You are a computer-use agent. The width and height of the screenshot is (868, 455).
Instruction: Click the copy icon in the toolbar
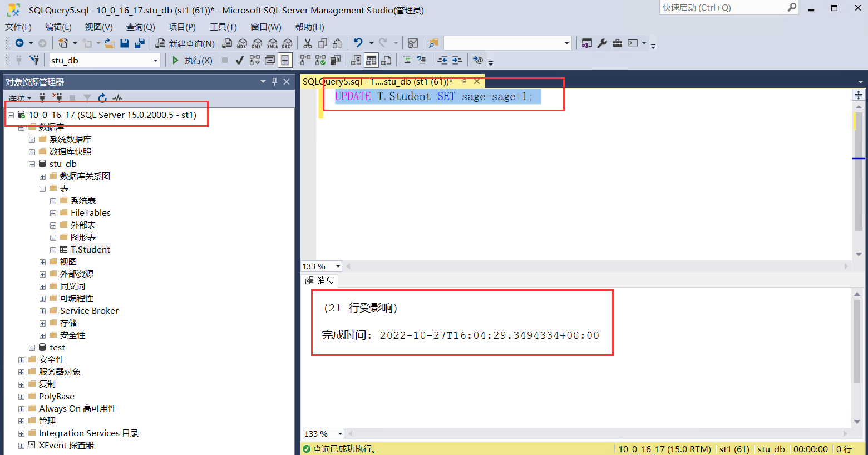pyautogui.click(x=323, y=43)
